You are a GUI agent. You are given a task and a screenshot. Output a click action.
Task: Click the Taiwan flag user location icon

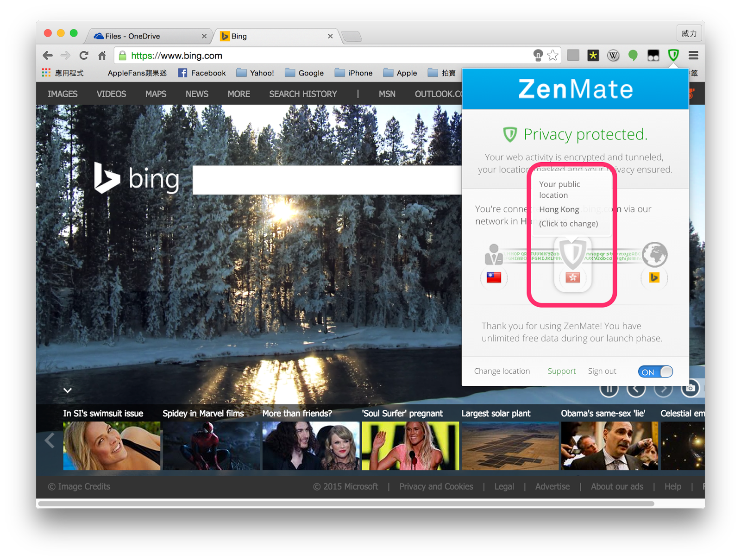tap(494, 277)
